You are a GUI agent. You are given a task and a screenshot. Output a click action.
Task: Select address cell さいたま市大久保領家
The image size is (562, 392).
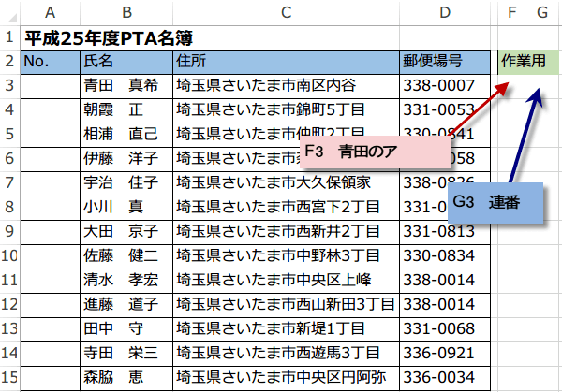pos(286,183)
